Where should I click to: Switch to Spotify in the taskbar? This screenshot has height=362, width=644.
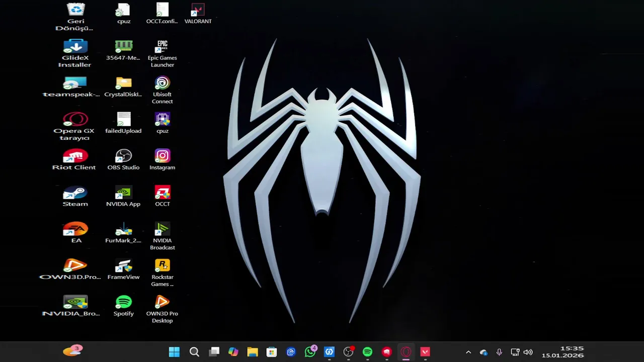[x=367, y=352]
